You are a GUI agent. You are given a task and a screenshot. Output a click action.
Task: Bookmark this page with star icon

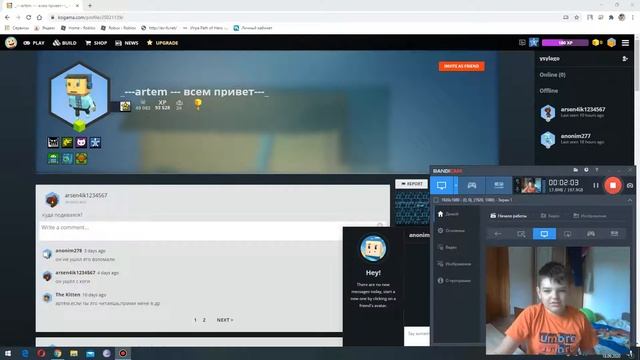(577, 18)
